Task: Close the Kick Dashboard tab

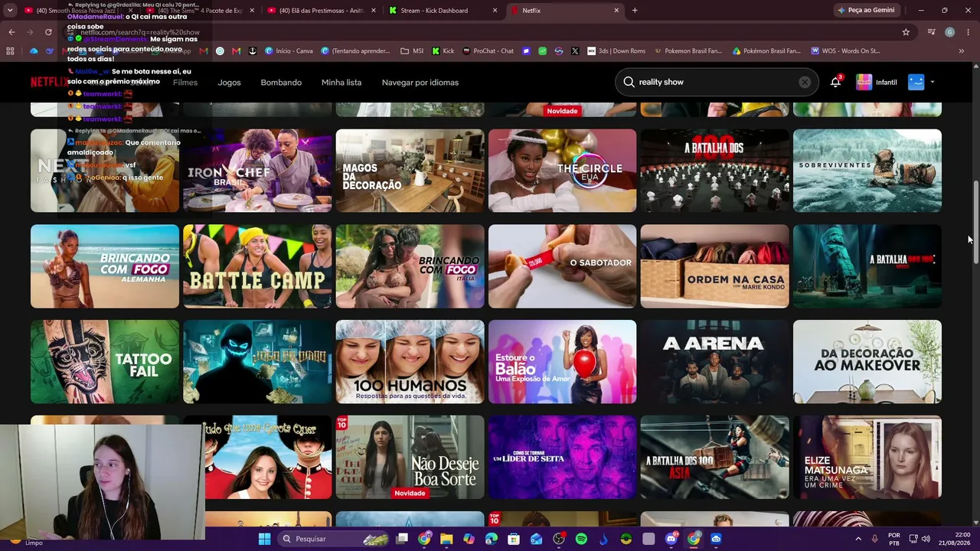Action: point(495,11)
